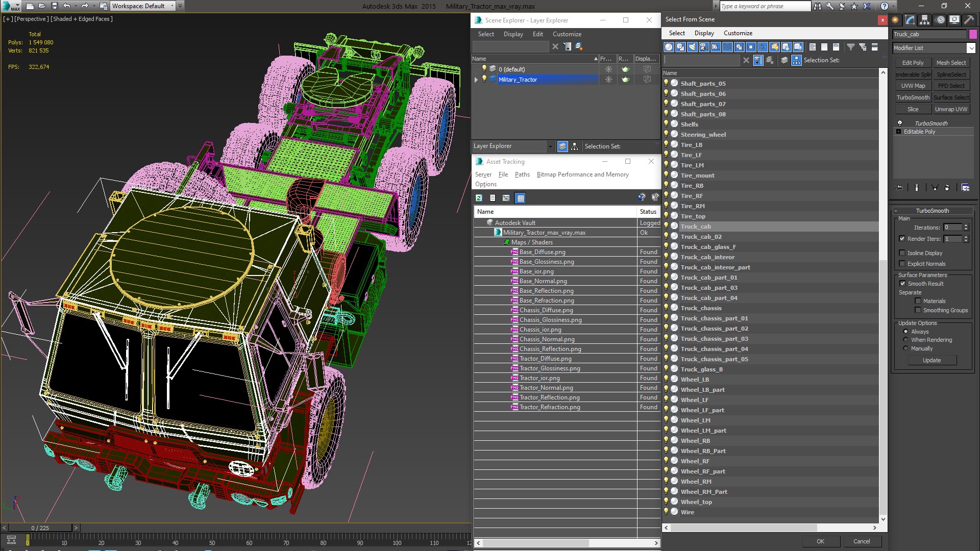Uncheck the Smooth Result checkbox
Viewport: 980px width, 551px height.
[902, 284]
